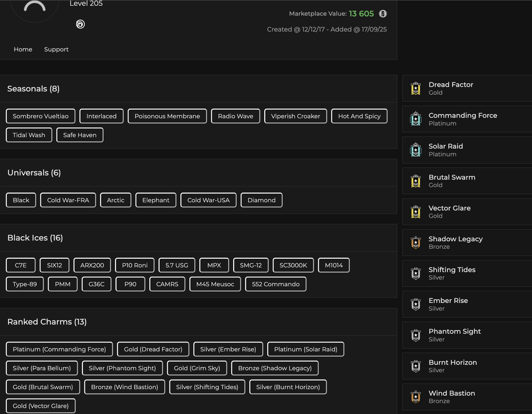This screenshot has height=414, width=532.
Task: Pick the P90 black ice tag
Action: (131, 284)
